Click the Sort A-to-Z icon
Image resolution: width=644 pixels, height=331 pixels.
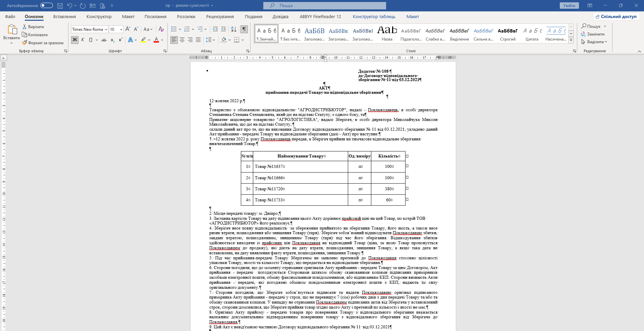click(234, 29)
